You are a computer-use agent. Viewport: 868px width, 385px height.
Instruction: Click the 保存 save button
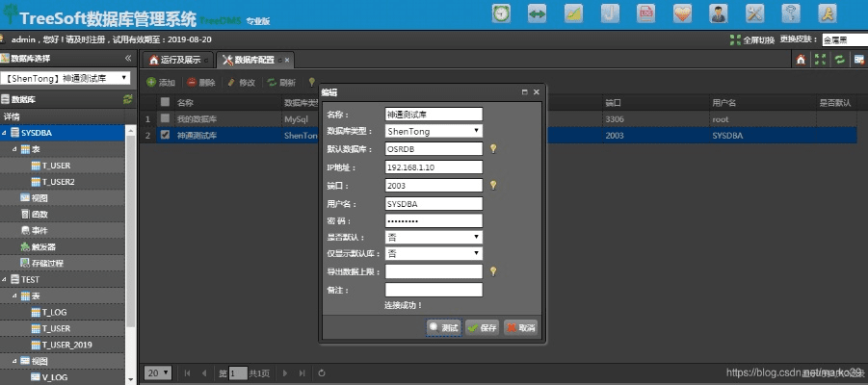(482, 327)
